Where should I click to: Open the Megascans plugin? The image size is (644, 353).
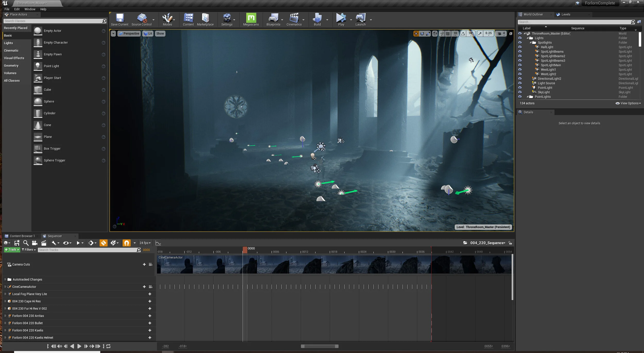pyautogui.click(x=251, y=19)
